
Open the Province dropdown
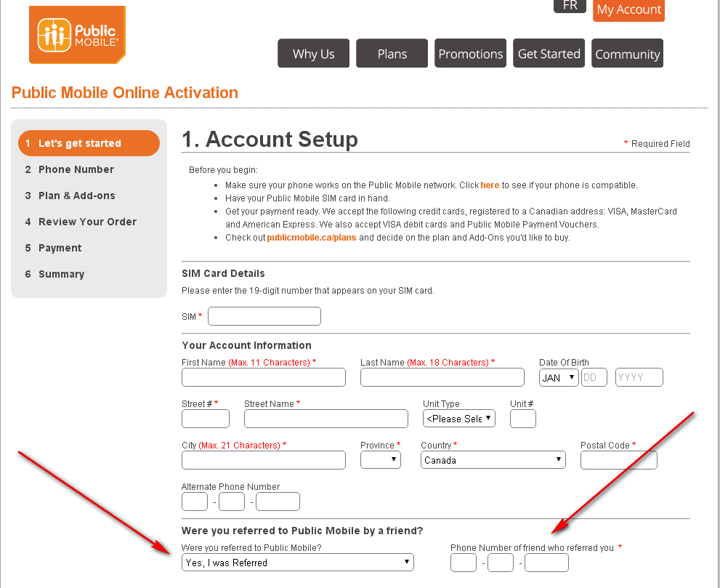point(380,459)
